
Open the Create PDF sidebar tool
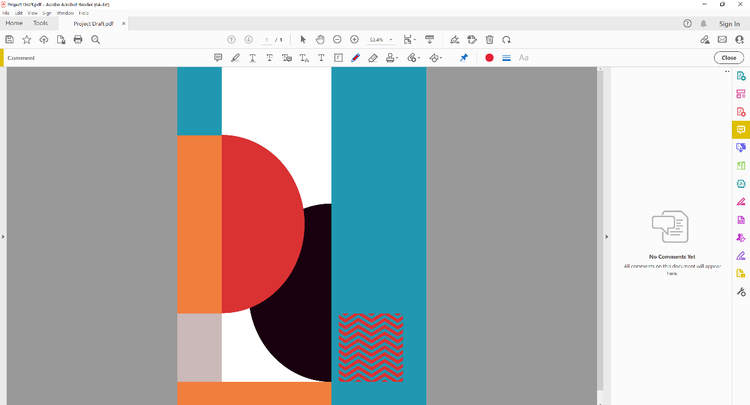click(741, 112)
